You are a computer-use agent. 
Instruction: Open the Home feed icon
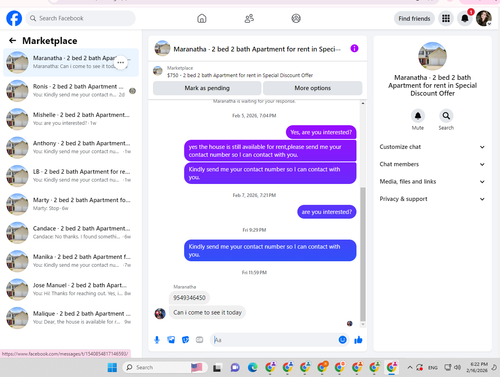(x=202, y=18)
